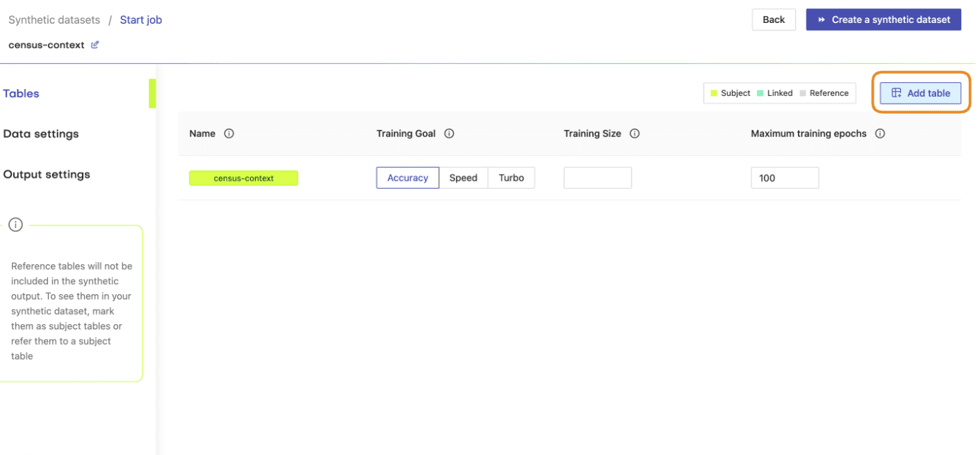Open the Maximum training epochs info icon
980x455 pixels.
(880, 134)
